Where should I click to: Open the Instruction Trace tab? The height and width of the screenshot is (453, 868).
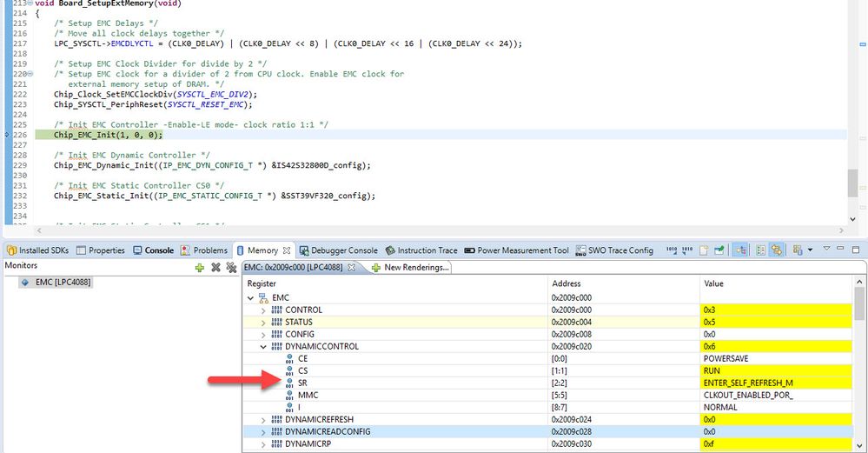tap(421, 250)
